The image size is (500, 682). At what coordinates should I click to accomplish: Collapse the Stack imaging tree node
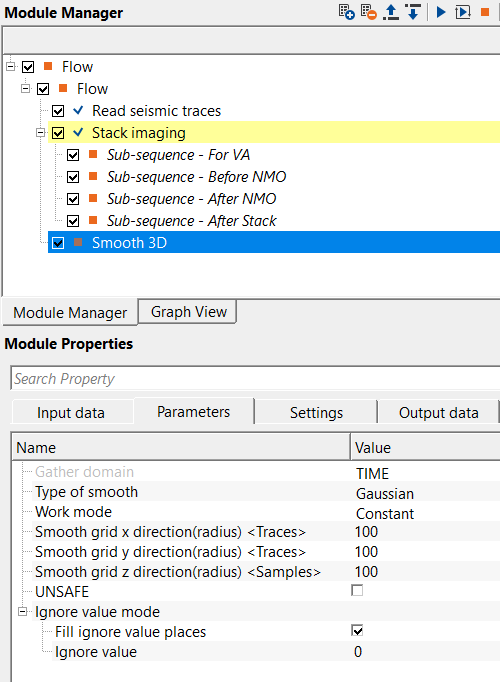coord(40,133)
